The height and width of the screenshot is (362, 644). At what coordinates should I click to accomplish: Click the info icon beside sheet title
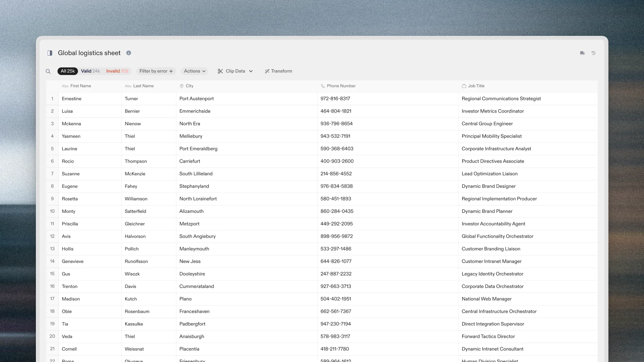click(128, 53)
